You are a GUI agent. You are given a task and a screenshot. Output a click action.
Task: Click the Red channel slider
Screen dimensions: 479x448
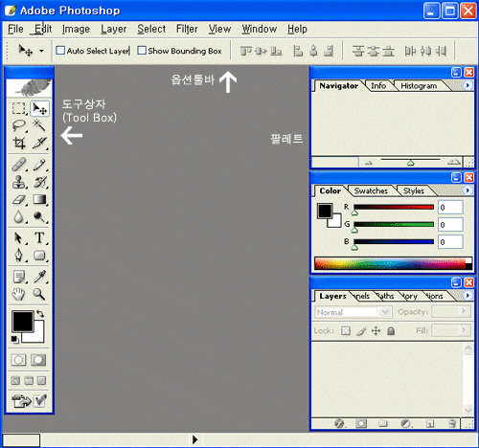394,208
